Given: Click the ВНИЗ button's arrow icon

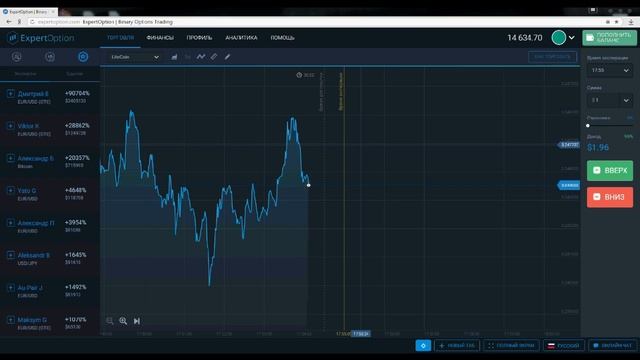Looking at the screenshot, I should pos(596,197).
